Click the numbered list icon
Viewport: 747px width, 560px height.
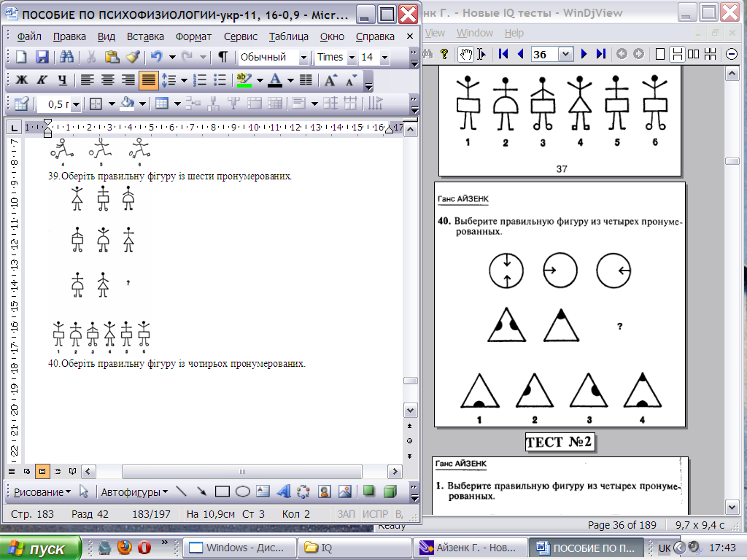coord(200,80)
